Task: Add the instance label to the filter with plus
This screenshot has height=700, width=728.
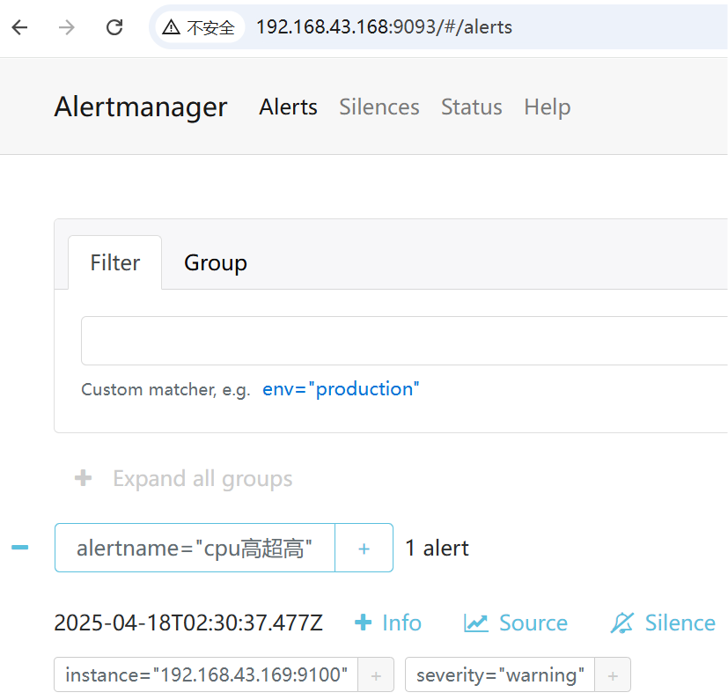Action: click(x=376, y=675)
